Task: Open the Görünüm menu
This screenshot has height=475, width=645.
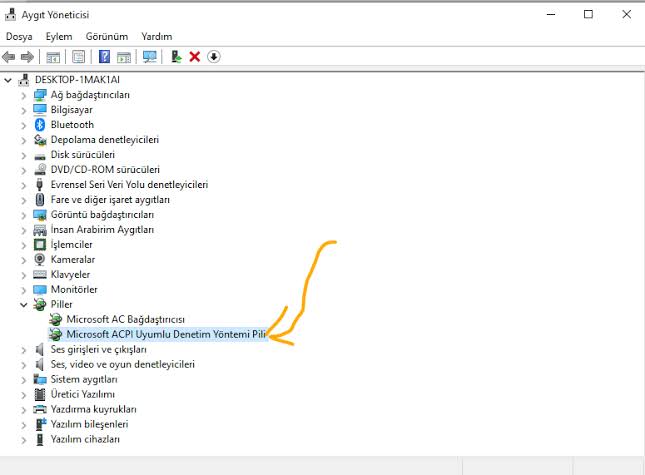Action: (x=107, y=37)
